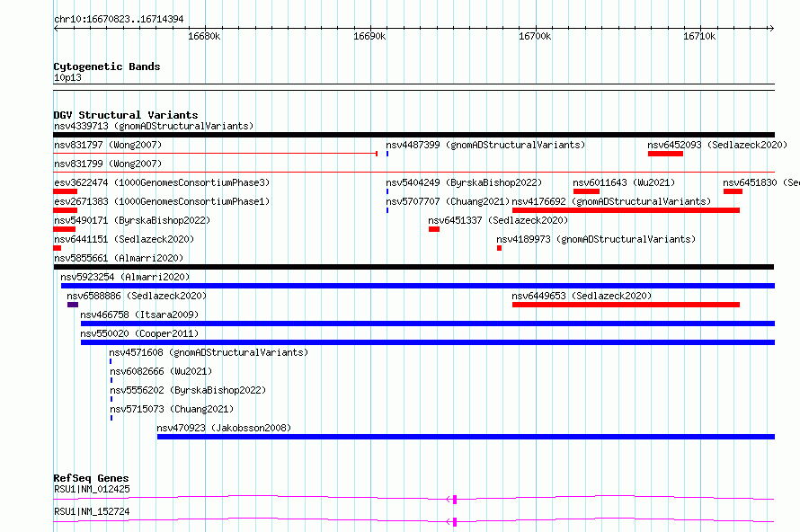Select black bar for nsv5855661
The height and width of the screenshot is (532, 800).
[413, 267]
